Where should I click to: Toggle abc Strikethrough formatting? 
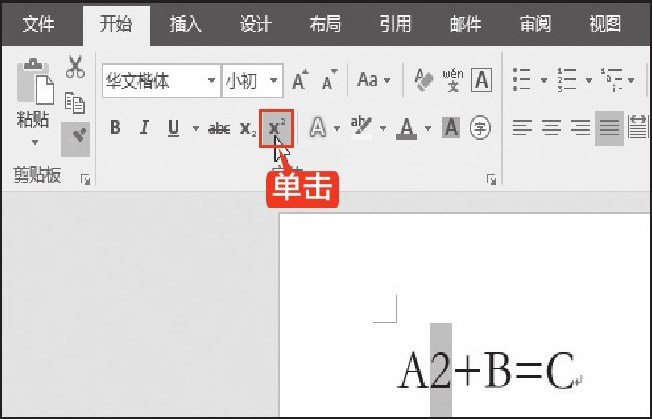[x=219, y=128]
